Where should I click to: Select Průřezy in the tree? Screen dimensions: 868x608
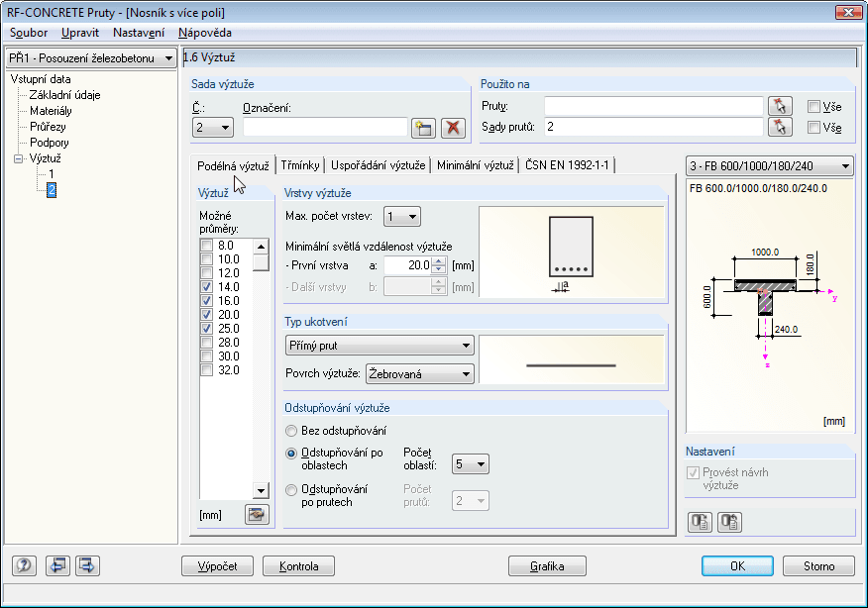tap(48, 127)
